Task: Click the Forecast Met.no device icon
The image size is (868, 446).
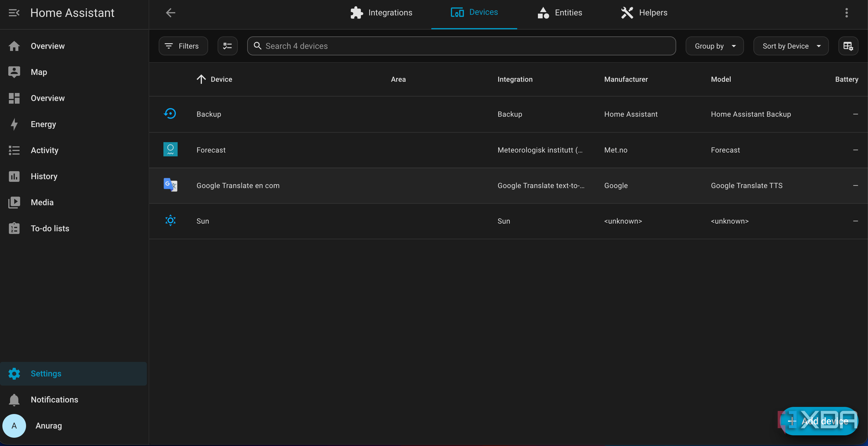Action: pos(170,149)
